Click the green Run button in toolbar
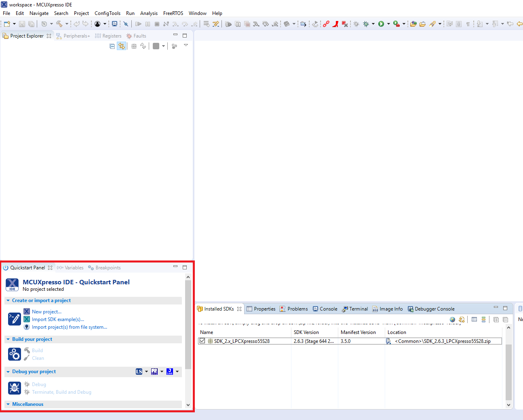 [x=381, y=24]
